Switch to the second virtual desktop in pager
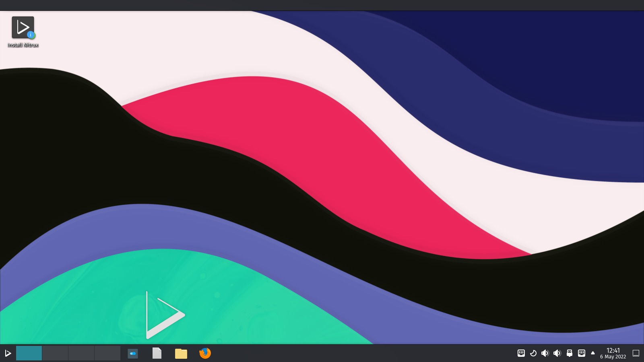The height and width of the screenshot is (362, 644). point(55,353)
